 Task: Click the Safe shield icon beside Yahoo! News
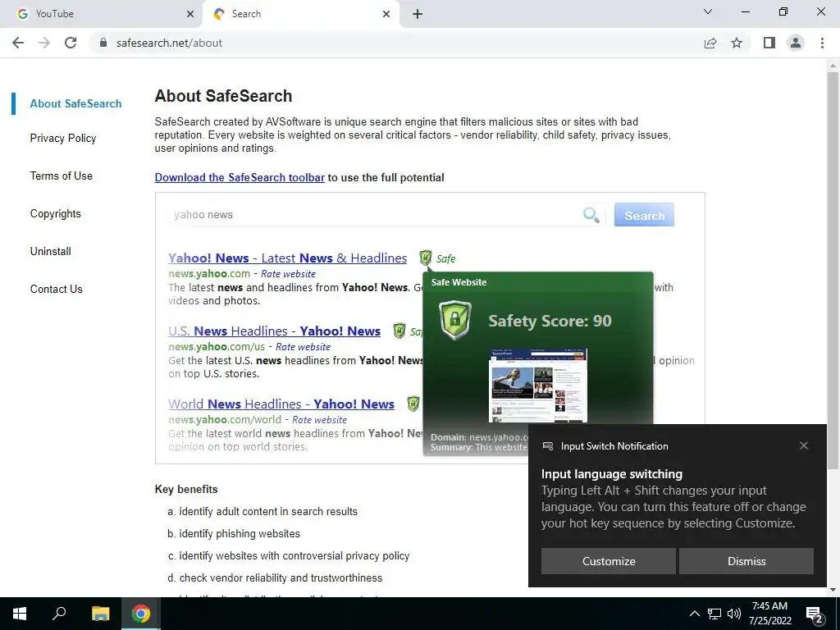426,258
